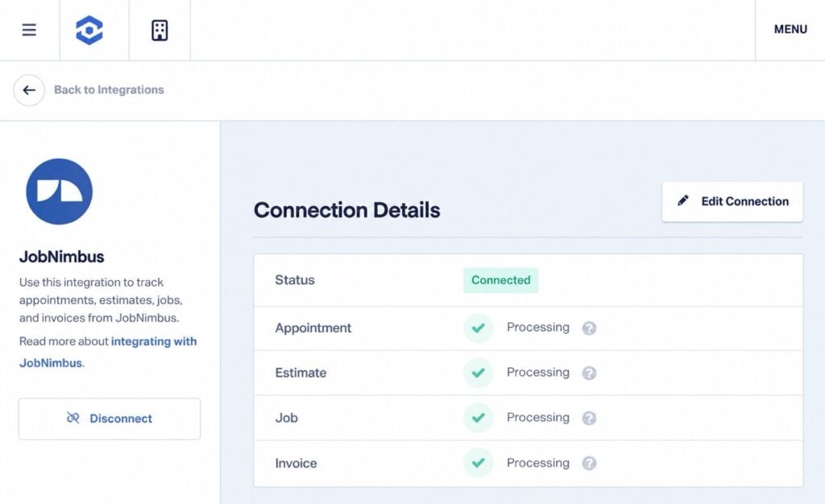Open help icon for Estimate processing
This screenshot has width=825, height=504.
(x=589, y=373)
